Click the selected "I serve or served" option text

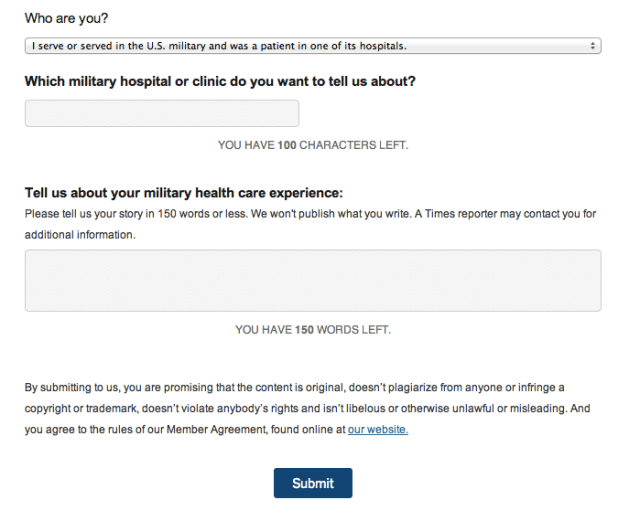(x=219, y=46)
